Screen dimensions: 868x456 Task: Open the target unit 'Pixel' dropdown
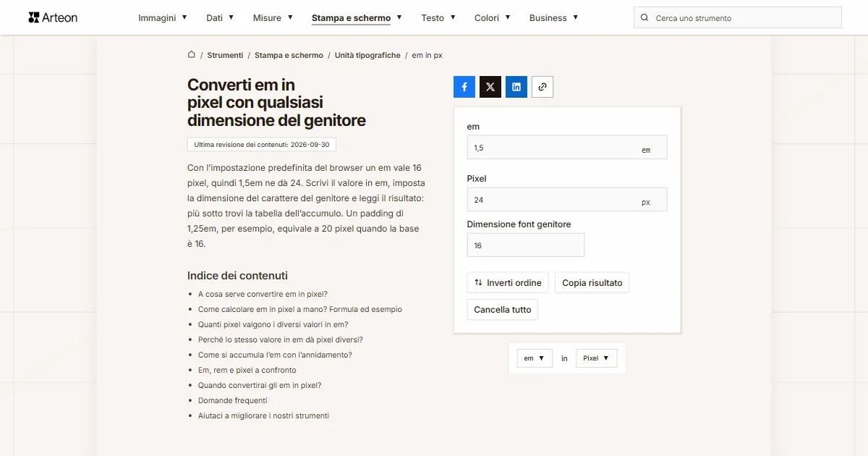[597, 358]
